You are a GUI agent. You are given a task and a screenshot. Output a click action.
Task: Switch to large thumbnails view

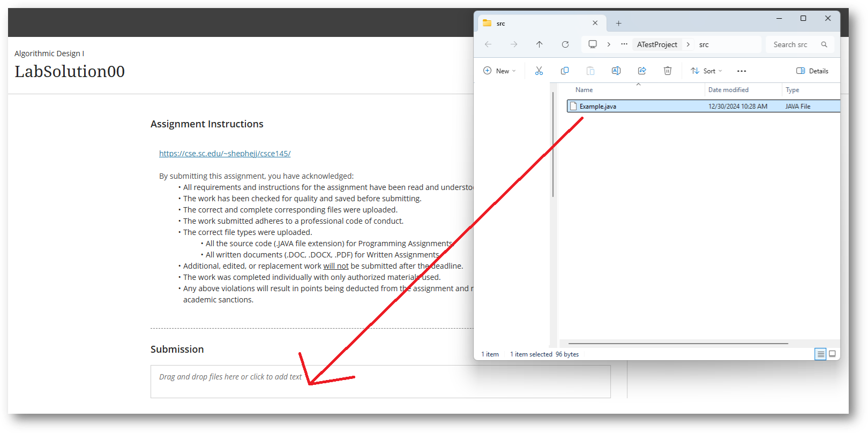click(832, 354)
